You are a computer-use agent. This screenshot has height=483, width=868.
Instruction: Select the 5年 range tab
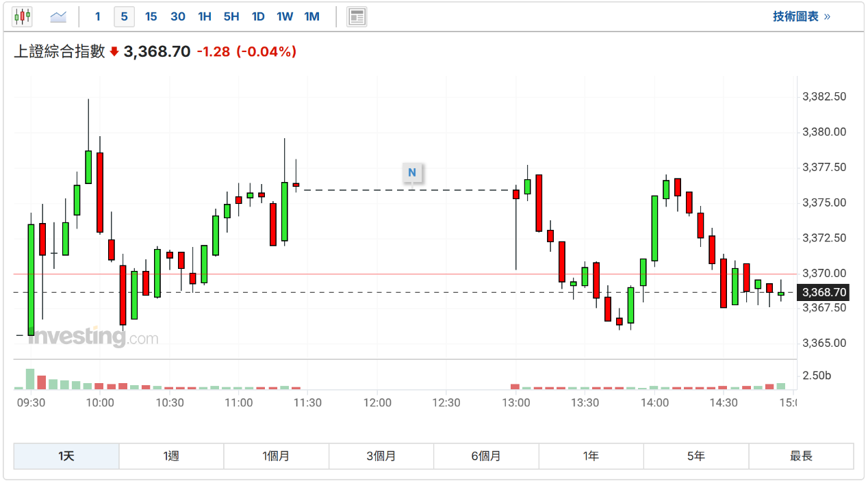pyautogui.click(x=696, y=456)
